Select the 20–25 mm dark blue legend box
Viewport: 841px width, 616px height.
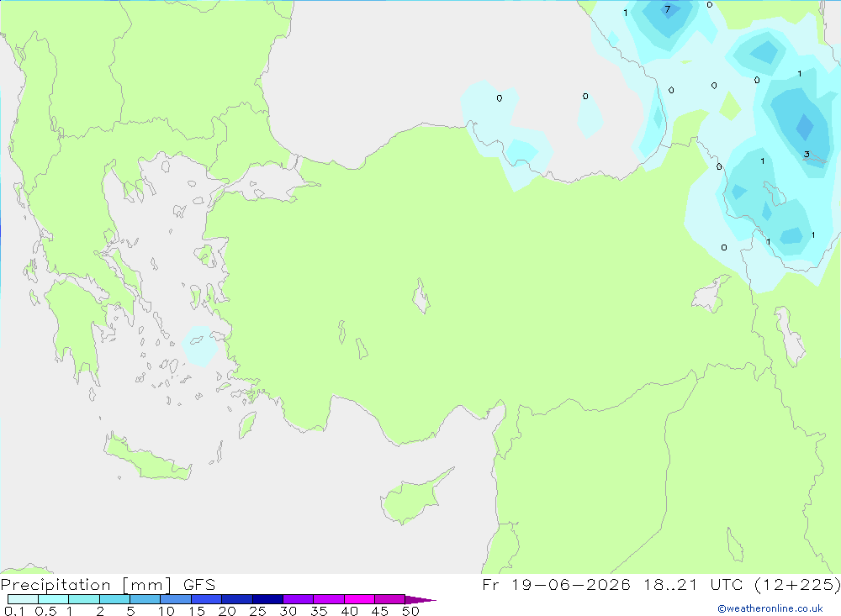pos(236,599)
